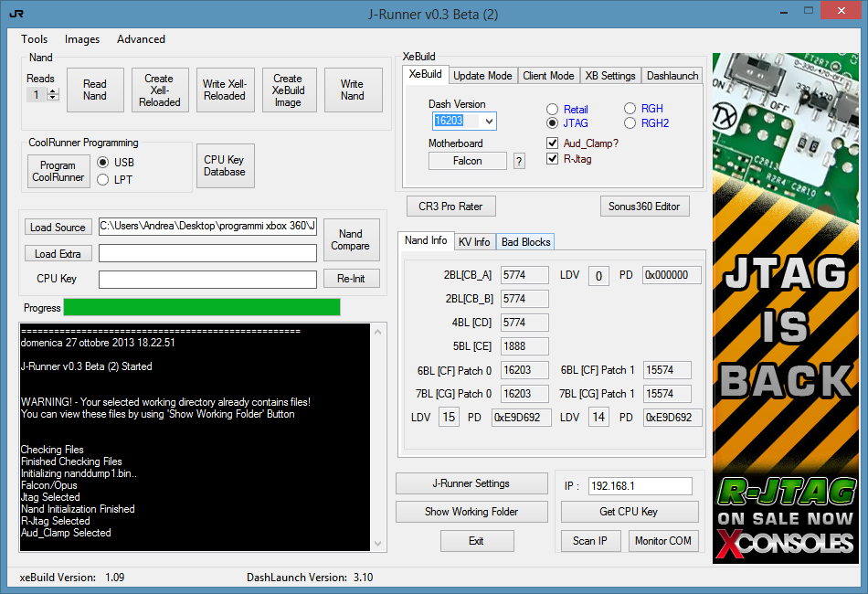Click the J-Runner app icon in title bar
Image resolution: width=868 pixels, height=594 pixels.
coord(16,14)
